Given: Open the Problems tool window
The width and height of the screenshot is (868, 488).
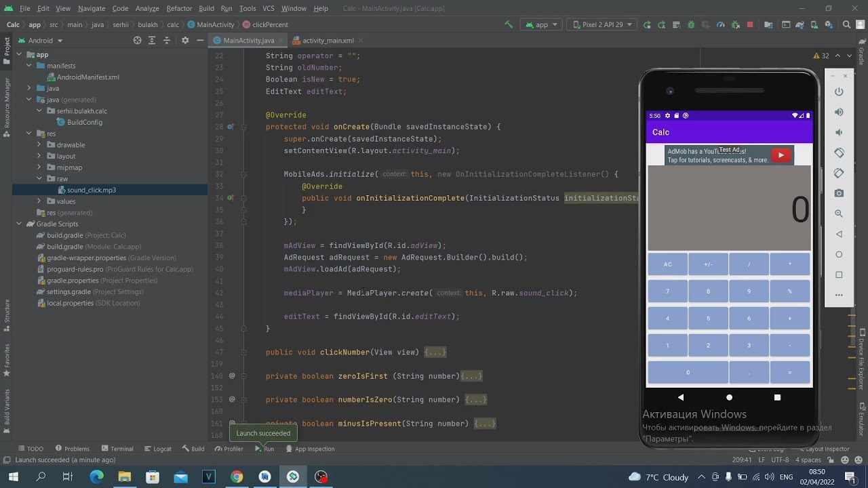Looking at the screenshot, I should pyautogui.click(x=72, y=449).
